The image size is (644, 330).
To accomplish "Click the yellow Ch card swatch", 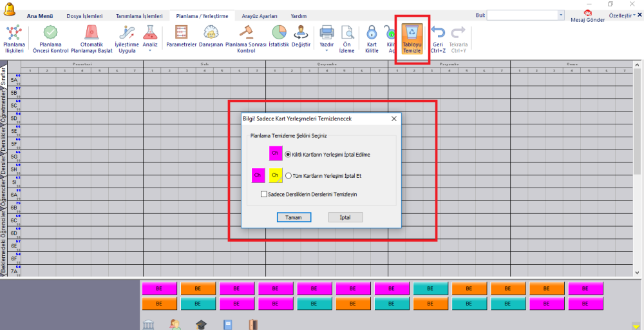I will pyautogui.click(x=276, y=175).
